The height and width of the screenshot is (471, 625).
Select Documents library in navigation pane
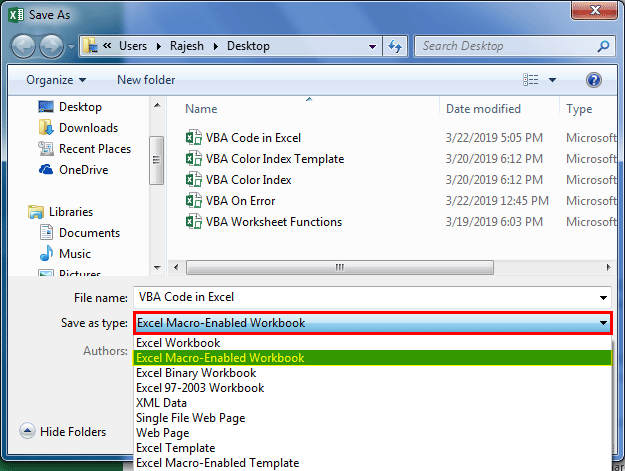coord(89,233)
